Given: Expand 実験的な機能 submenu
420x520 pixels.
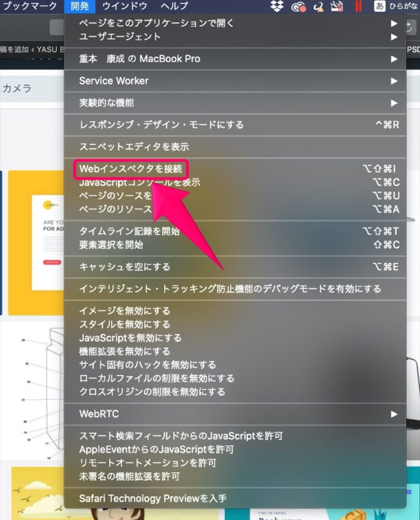Looking at the screenshot, I should tap(235, 103).
